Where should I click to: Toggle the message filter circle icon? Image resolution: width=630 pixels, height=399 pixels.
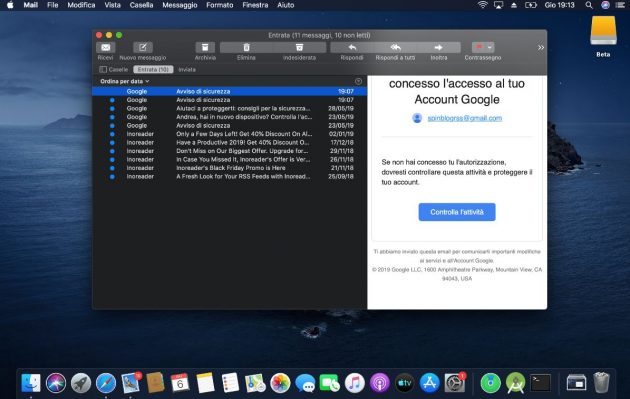click(x=358, y=81)
